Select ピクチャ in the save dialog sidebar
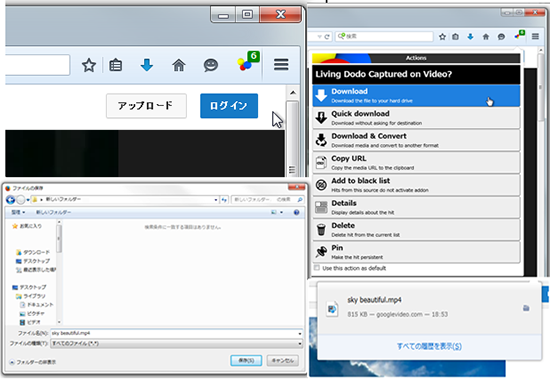Screen dimensions: 550x380 point(32,314)
